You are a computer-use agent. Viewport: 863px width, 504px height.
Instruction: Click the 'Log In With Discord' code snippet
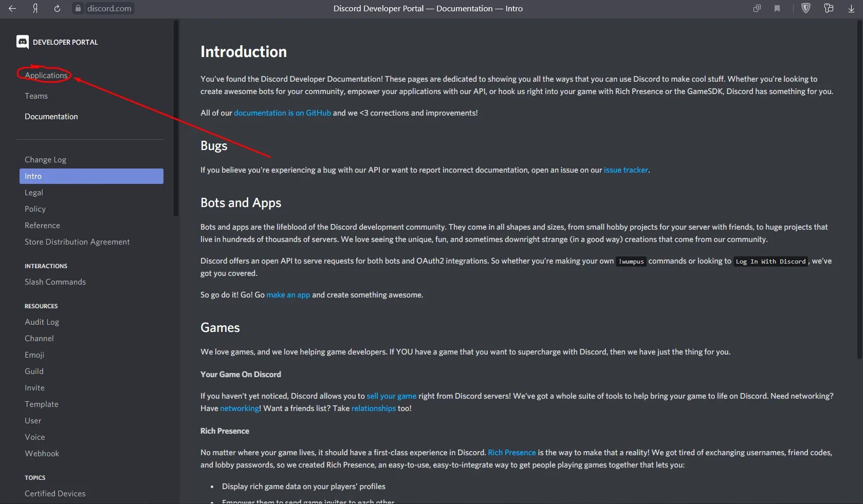coord(770,262)
